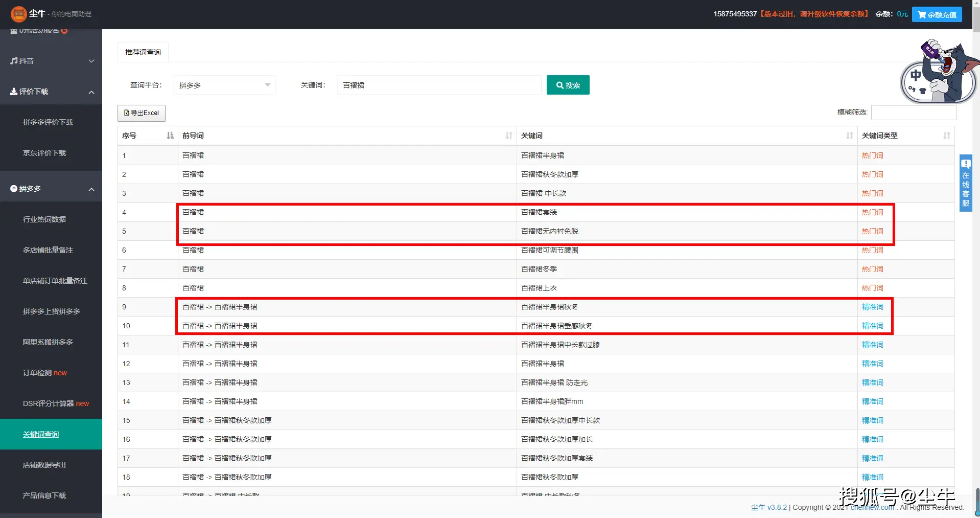Viewport: 980px width, 518px height.
Task: Open 拼多多评价下载 in the sidebar
Action: pyautogui.click(x=48, y=122)
